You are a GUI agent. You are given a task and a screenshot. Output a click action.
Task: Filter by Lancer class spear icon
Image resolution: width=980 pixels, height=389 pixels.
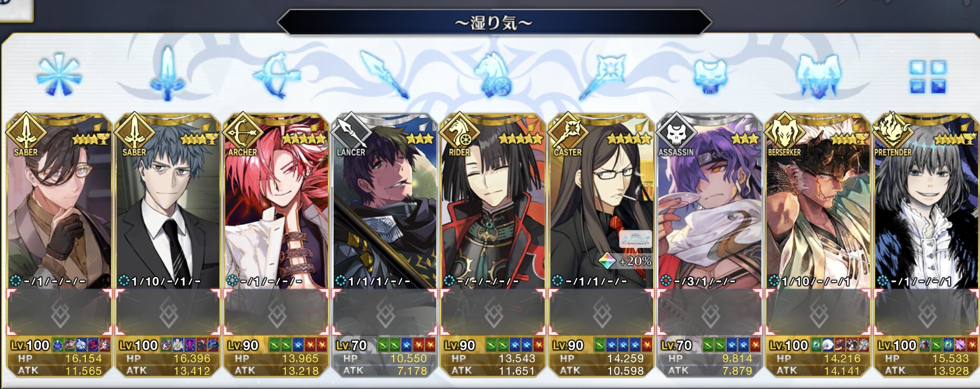(x=384, y=75)
